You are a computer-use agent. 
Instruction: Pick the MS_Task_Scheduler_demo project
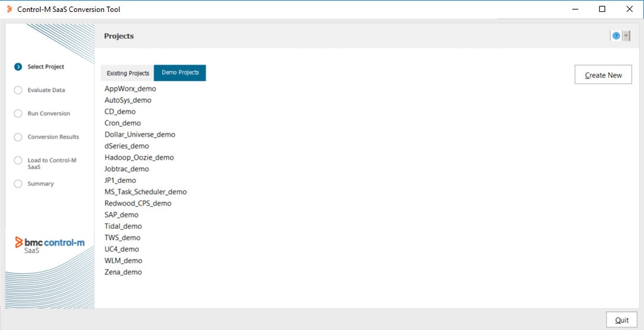tap(145, 192)
